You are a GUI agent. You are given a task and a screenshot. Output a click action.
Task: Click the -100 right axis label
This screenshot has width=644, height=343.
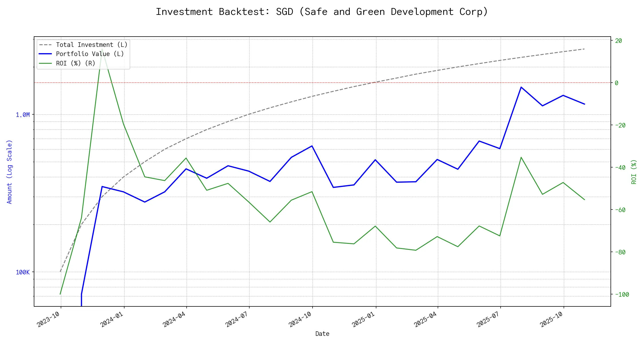pos(621,295)
